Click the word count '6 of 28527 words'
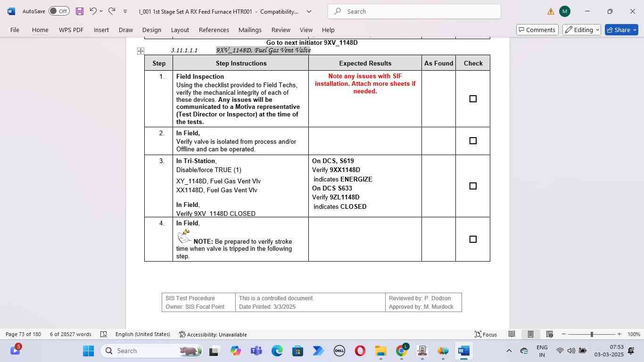644x362 pixels. point(71,334)
